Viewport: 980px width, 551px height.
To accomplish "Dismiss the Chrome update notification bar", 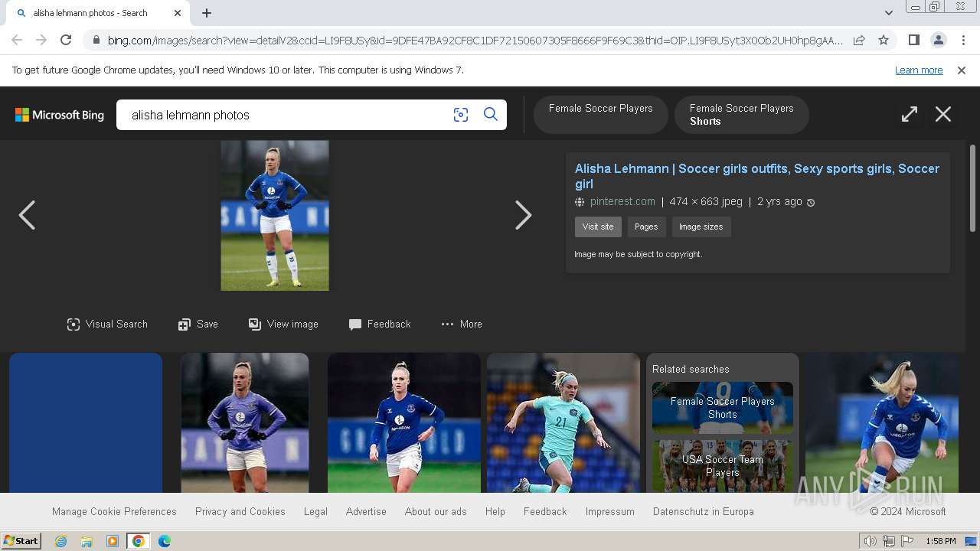I will point(962,70).
